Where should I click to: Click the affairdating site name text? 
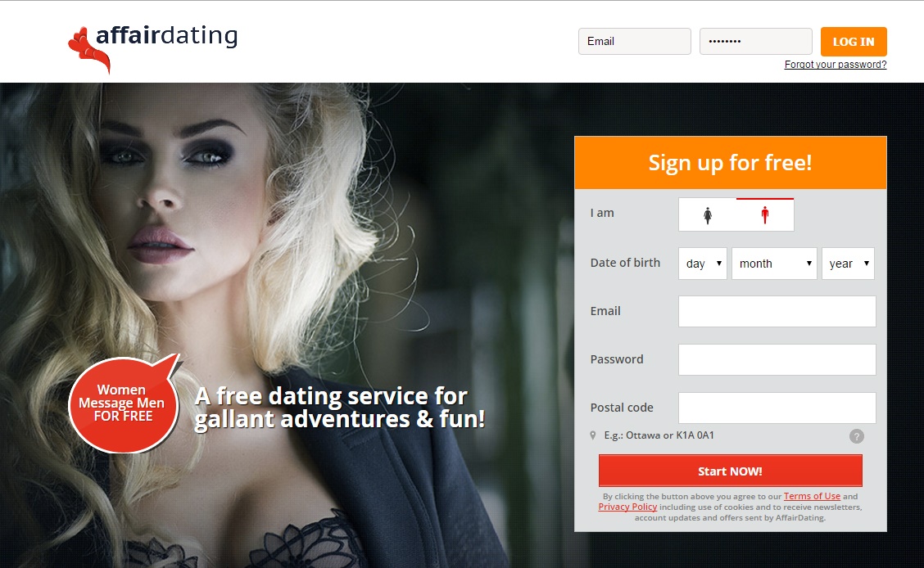(x=167, y=35)
